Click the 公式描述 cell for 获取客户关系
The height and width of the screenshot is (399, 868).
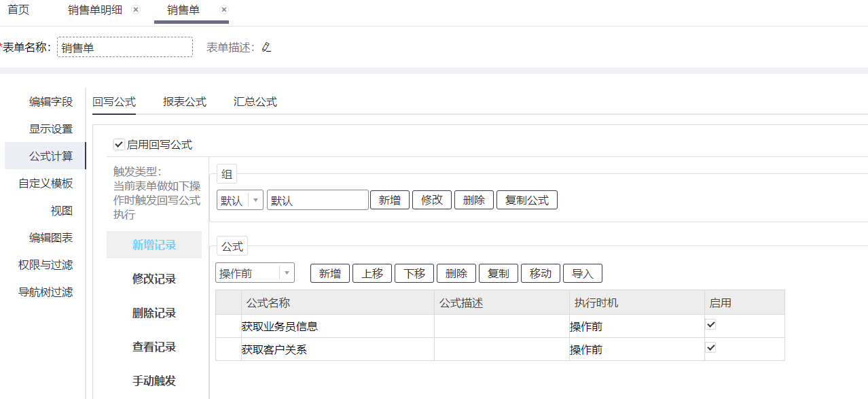tap(502, 349)
